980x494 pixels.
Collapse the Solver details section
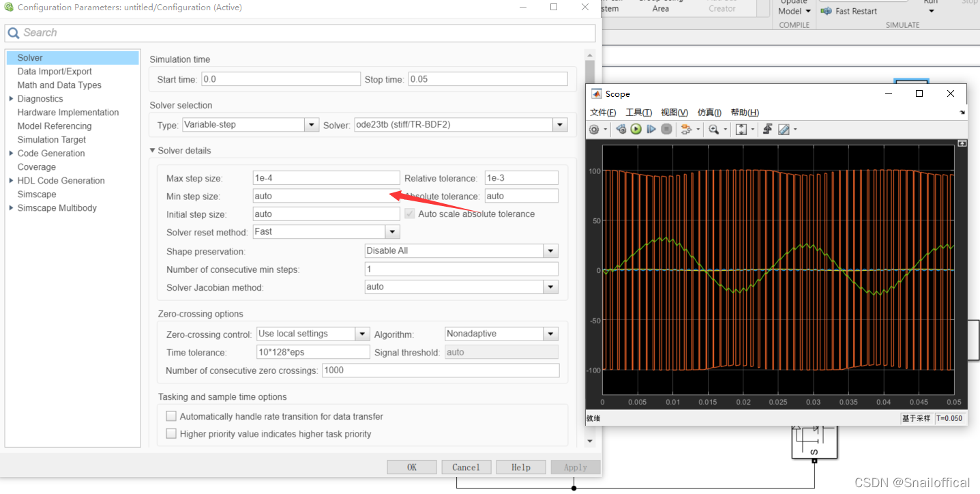(x=153, y=151)
